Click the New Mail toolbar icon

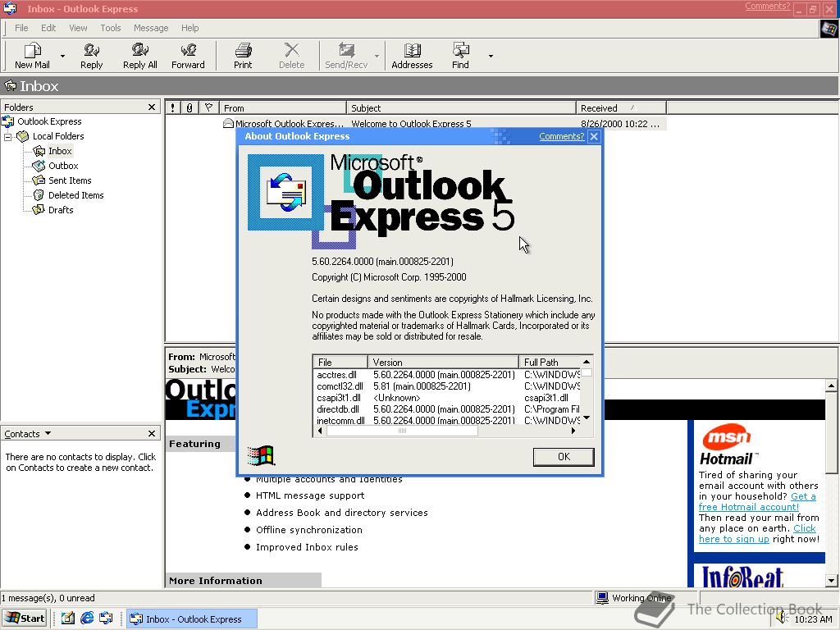32,56
